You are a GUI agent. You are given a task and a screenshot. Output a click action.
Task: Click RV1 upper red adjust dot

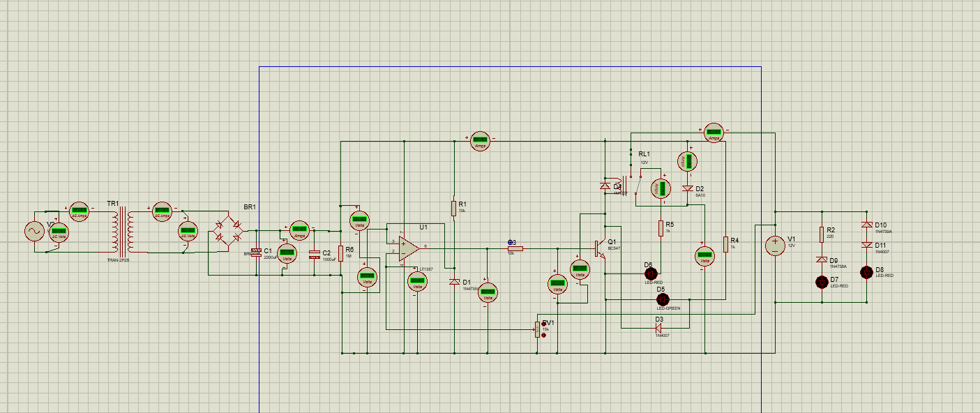(x=544, y=325)
